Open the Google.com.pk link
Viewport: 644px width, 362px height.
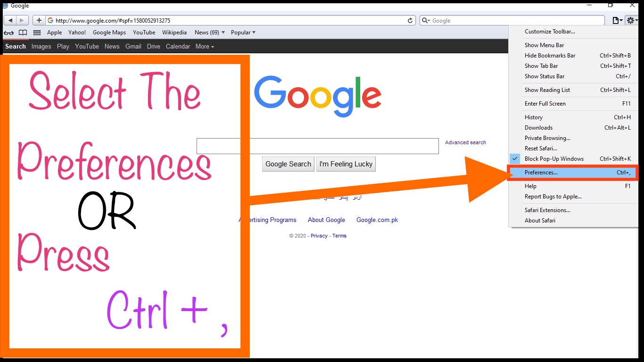pyautogui.click(x=377, y=220)
